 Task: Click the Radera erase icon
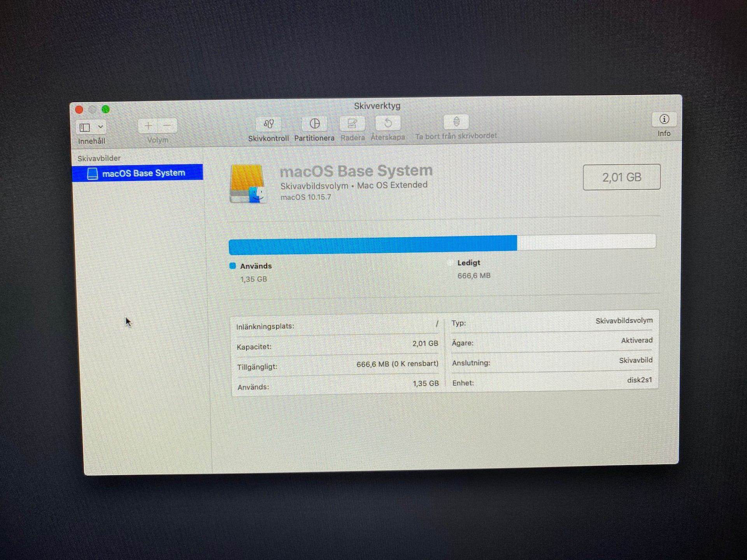click(x=352, y=123)
